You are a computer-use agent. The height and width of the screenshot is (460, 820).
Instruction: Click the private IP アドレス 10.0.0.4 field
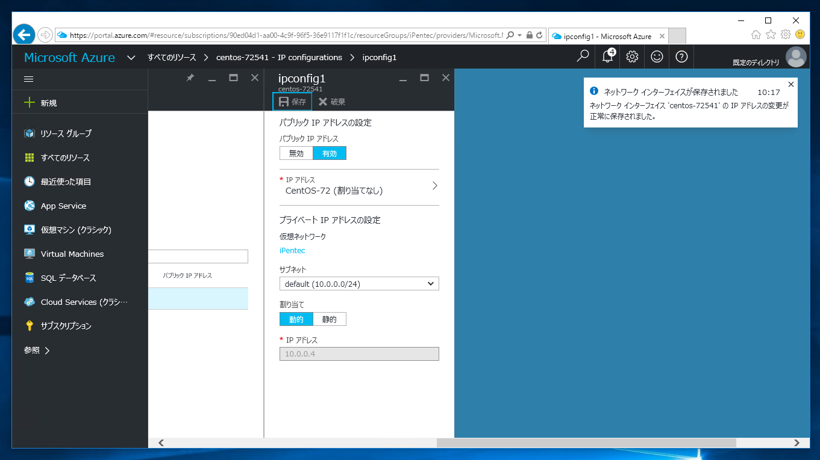(x=359, y=354)
